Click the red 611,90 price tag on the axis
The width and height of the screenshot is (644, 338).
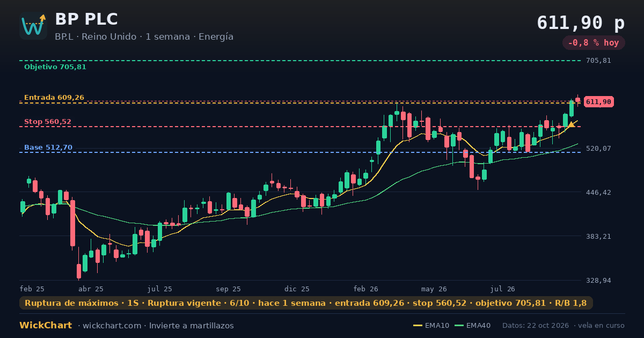click(x=598, y=102)
